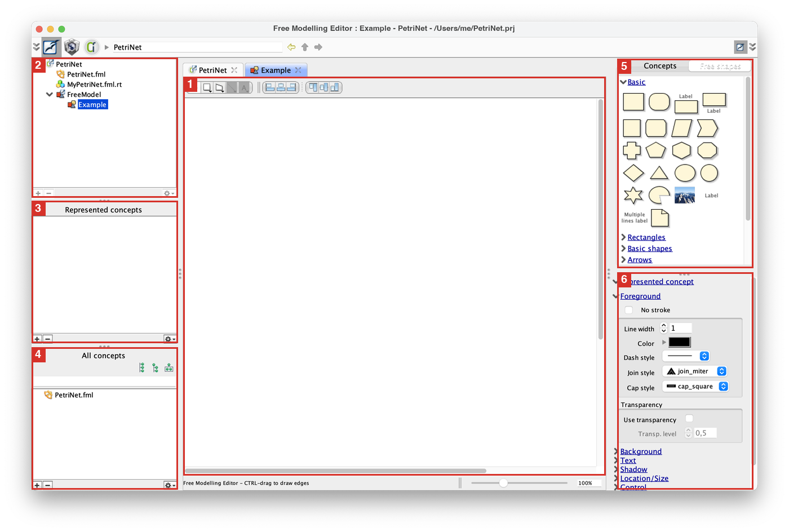This screenshot has height=532, width=789.
Task: Select MyPetriNet.fml.rt in the project tree
Action: click(x=94, y=85)
